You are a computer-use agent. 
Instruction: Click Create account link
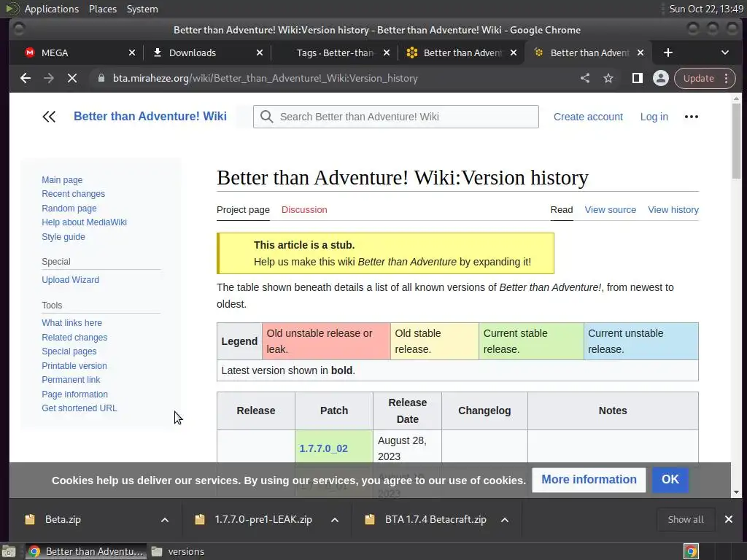[588, 117]
